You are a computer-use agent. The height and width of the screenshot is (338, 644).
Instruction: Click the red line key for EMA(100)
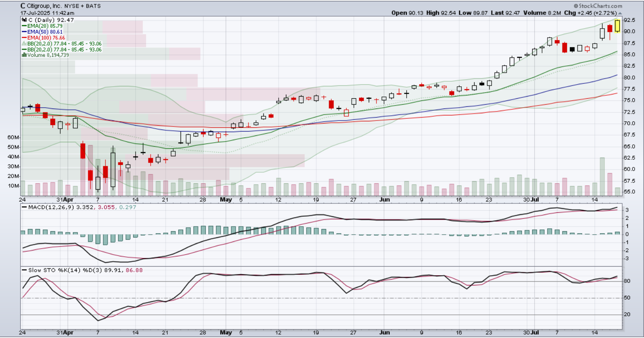click(23, 38)
